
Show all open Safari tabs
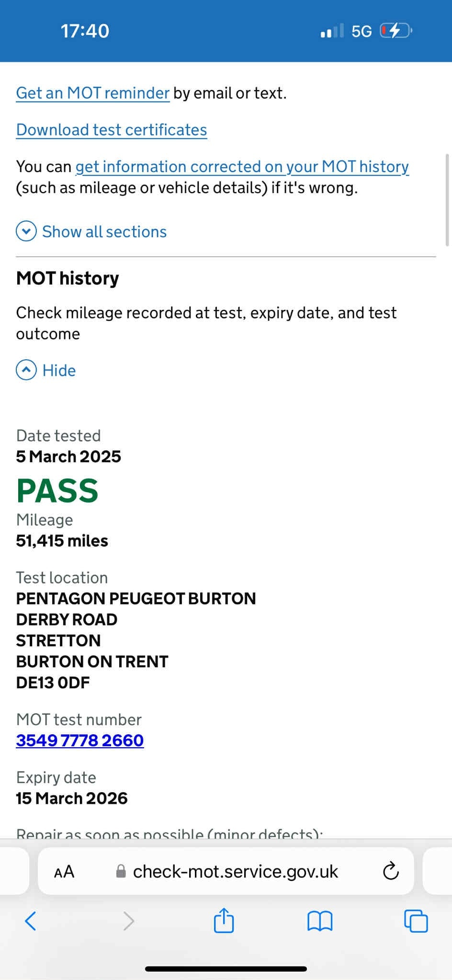point(416,921)
